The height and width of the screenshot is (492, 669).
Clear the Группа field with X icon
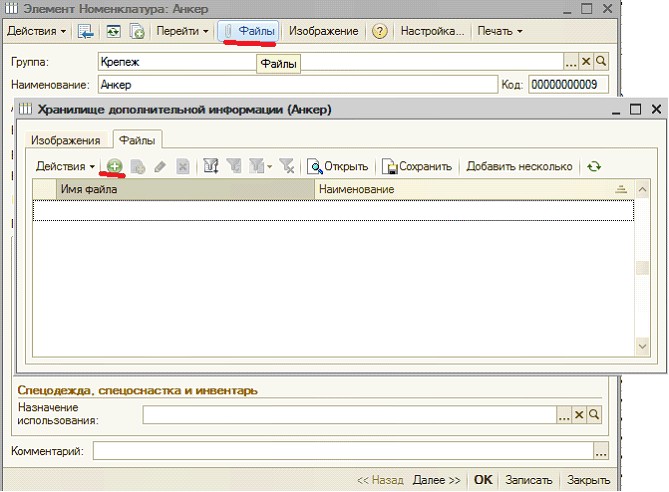point(586,61)
